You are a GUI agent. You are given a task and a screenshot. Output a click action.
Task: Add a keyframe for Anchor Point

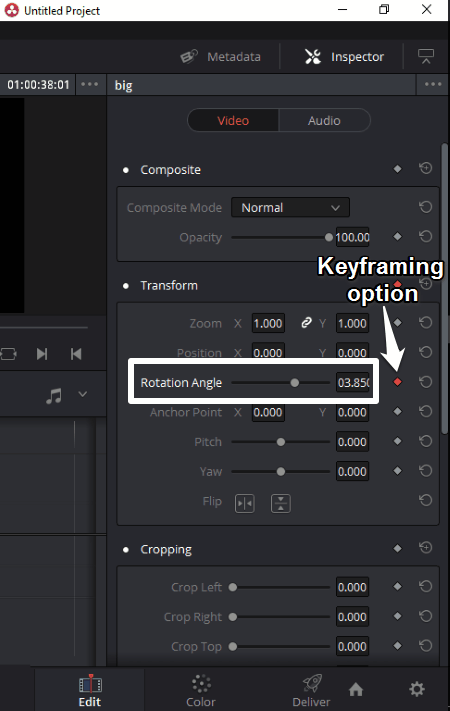click(397, 411)
